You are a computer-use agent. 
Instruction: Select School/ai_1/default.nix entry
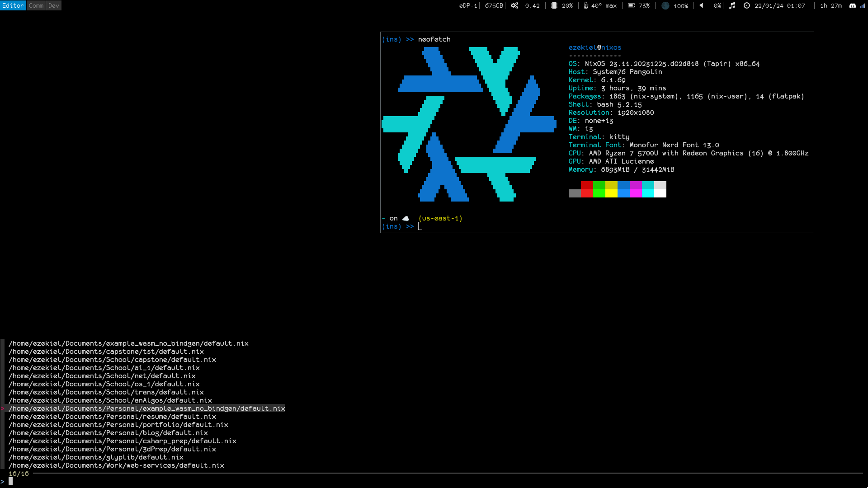pos(104,368)
